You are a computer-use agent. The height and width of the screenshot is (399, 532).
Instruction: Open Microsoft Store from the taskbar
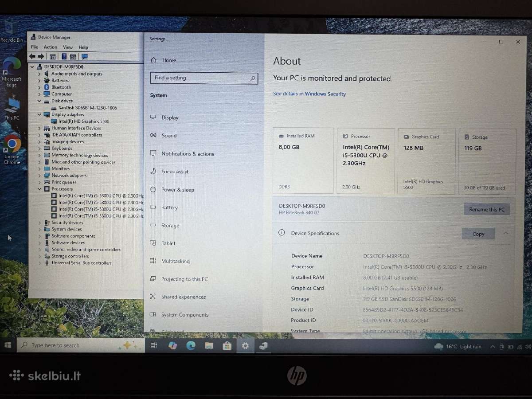coord(227,346)
